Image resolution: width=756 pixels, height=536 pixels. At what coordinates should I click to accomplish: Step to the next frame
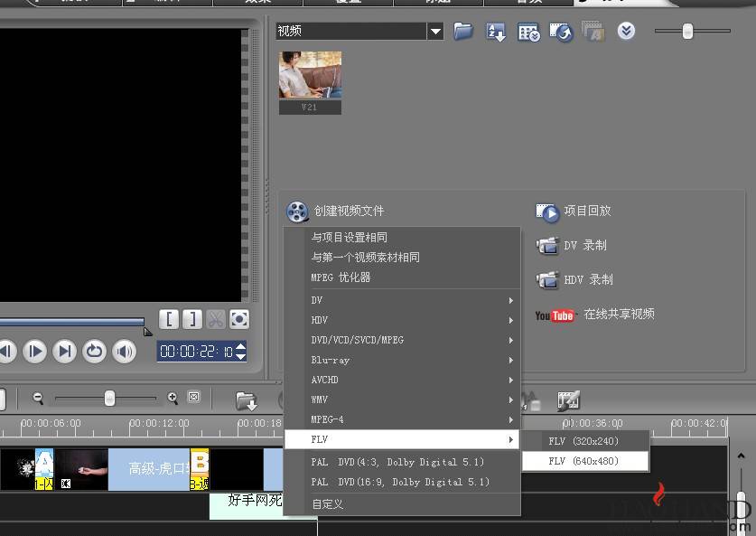34,352
